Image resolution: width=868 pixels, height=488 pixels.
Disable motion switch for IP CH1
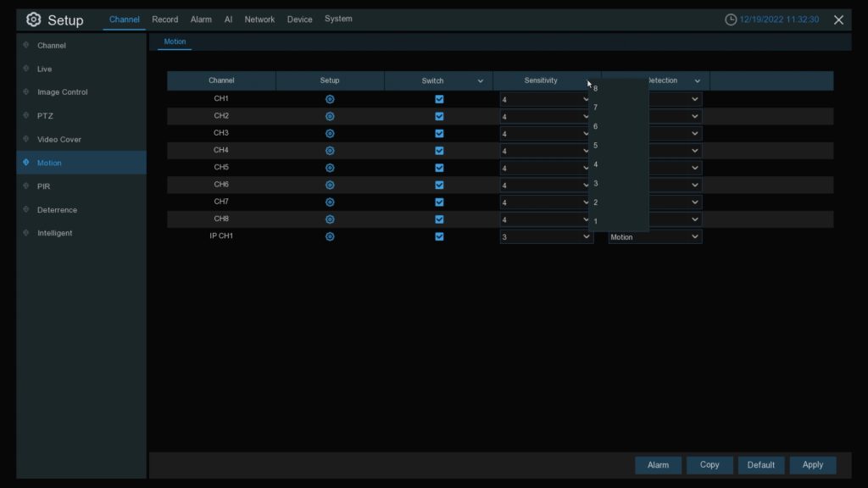click(x=439, y=236)
